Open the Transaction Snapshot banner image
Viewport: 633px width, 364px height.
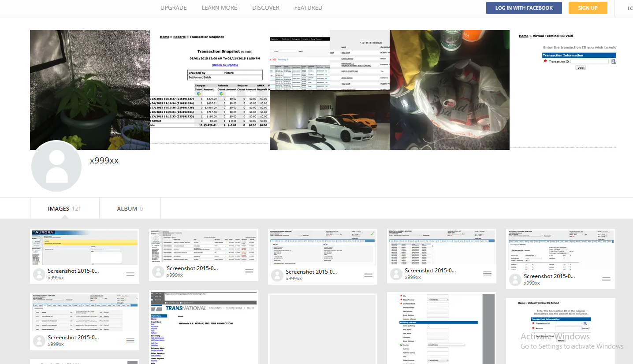(x=210, y=90)
